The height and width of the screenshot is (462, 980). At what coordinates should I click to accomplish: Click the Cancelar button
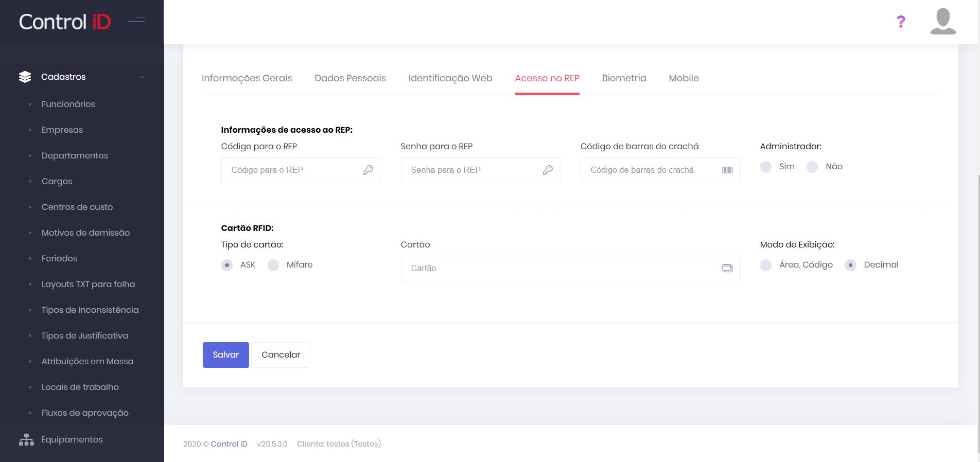click(x=281, y=355)
